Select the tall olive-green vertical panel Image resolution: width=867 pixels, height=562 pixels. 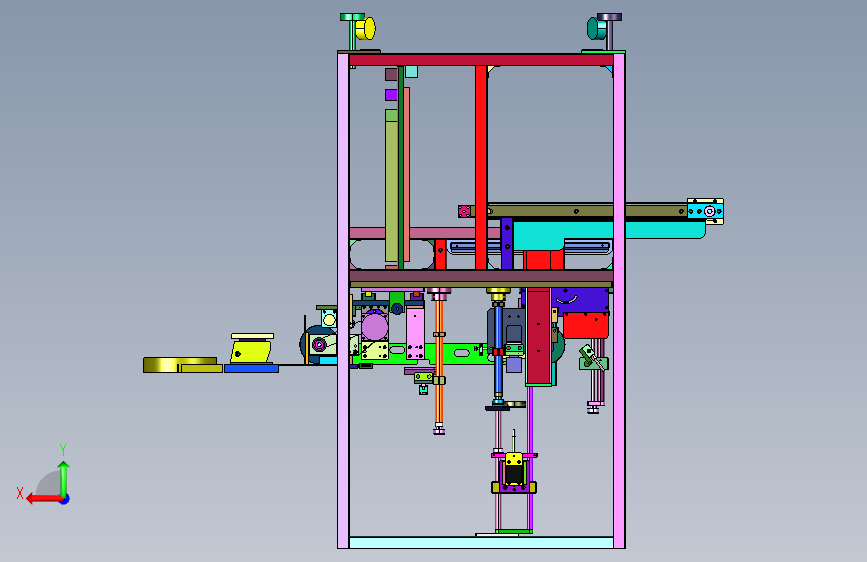coord(391,190)
